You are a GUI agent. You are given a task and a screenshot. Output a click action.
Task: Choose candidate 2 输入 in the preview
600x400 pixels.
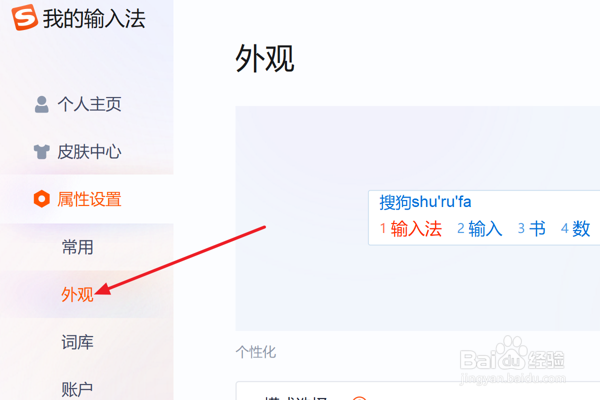click(480, 229)
